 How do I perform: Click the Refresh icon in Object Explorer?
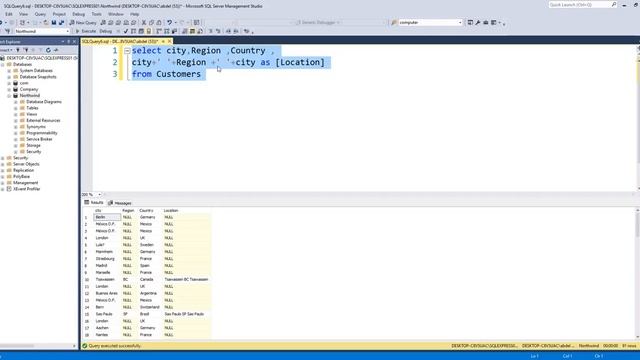point(48,50)
